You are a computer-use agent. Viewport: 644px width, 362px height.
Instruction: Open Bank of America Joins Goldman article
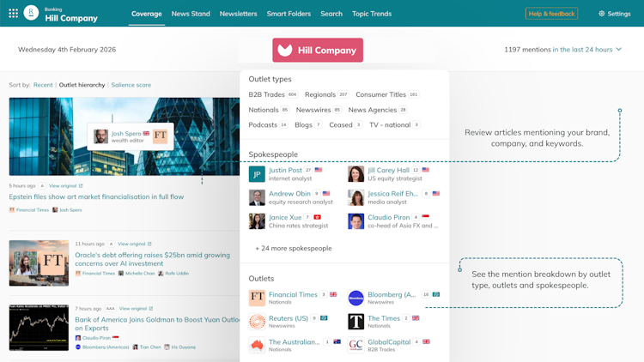point(157,324)
